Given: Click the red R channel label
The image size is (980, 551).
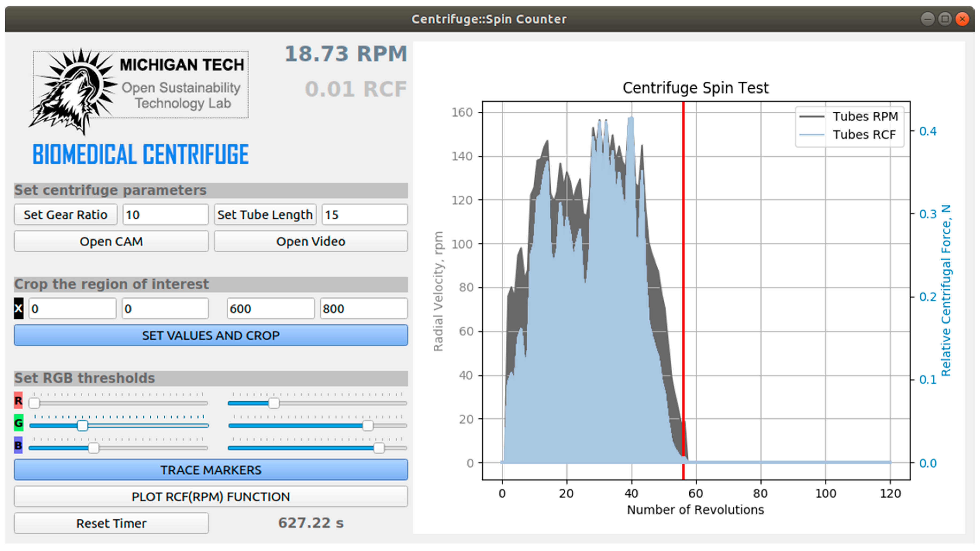Looking at the screenshot, I should coord(18,400).
